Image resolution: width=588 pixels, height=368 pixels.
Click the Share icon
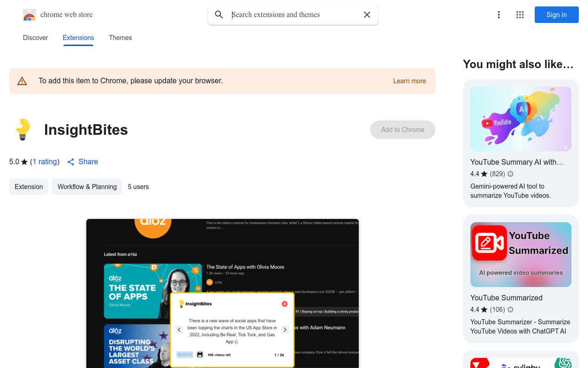click(71, 162)
